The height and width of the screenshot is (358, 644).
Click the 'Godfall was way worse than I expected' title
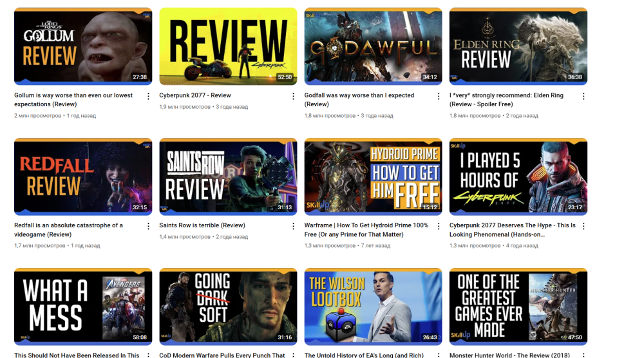359,99
